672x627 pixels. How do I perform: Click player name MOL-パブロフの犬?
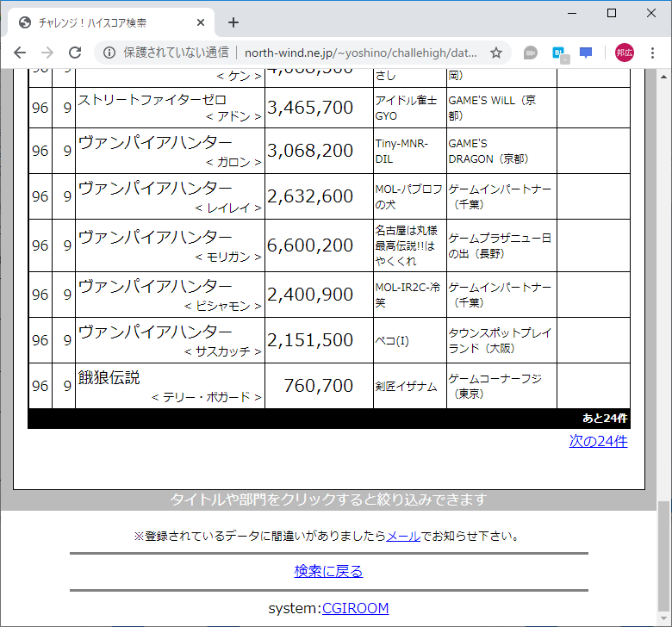point(409,196)
